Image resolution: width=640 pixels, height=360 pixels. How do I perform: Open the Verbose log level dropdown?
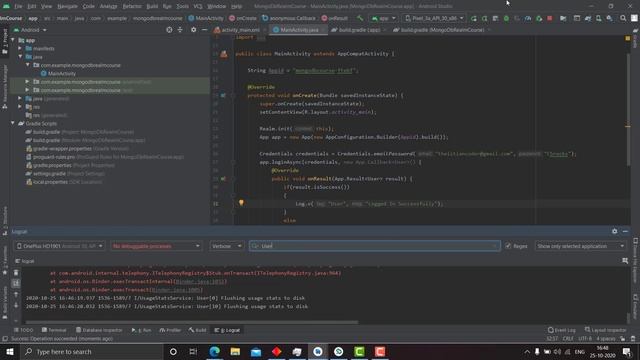pos(227,246)
